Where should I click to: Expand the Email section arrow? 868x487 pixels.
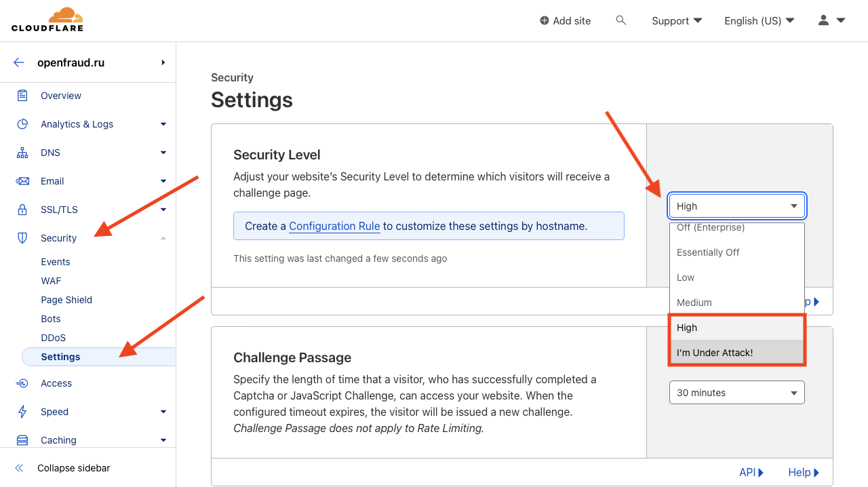click(x=163, y=181)
